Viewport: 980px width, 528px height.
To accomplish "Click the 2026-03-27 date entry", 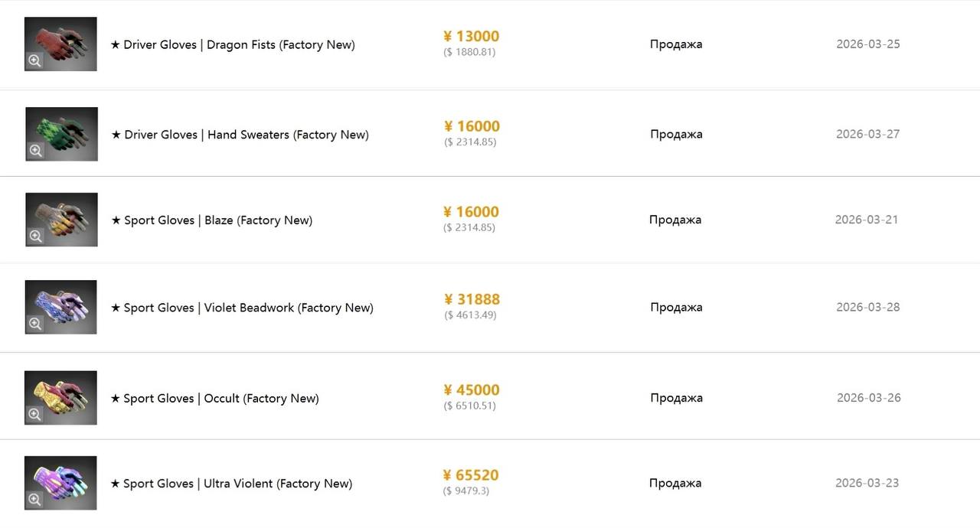I will tap(867, 134).
